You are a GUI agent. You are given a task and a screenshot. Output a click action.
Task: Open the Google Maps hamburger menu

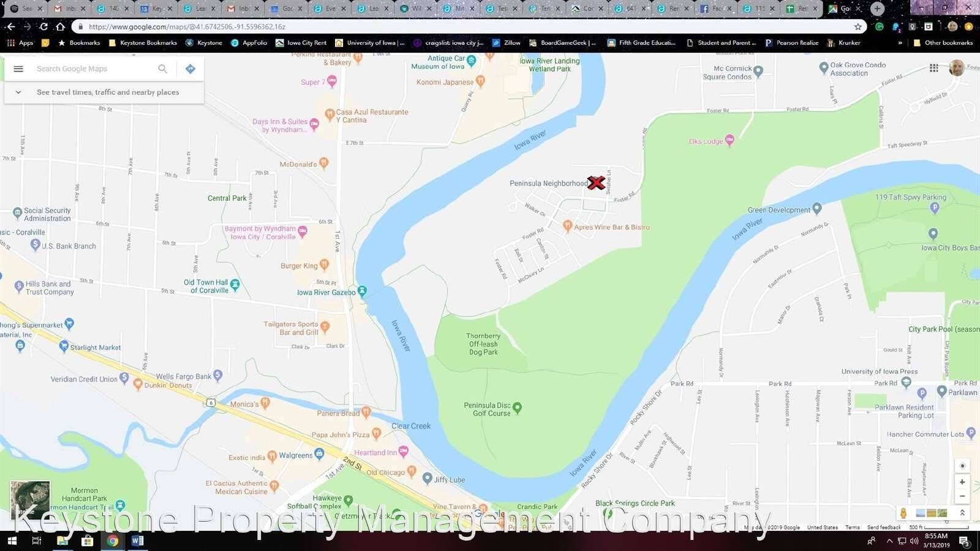tap(18, 69)
